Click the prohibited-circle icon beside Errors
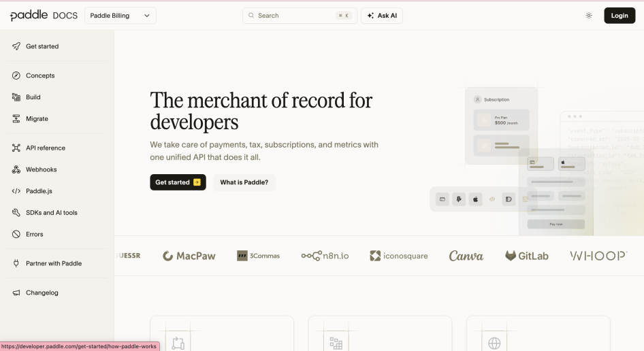Viewport: 644px width, 351px height. (16, 235)
